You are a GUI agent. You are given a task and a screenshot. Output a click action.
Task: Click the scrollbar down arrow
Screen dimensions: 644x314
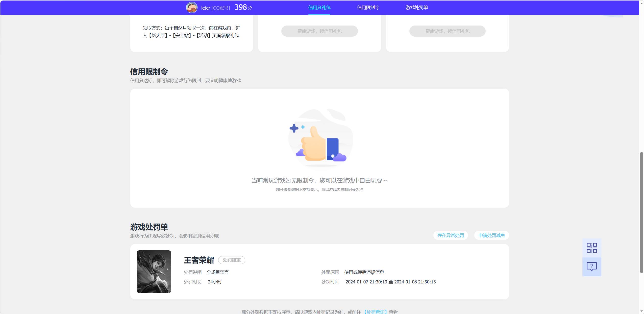point(641,311)
